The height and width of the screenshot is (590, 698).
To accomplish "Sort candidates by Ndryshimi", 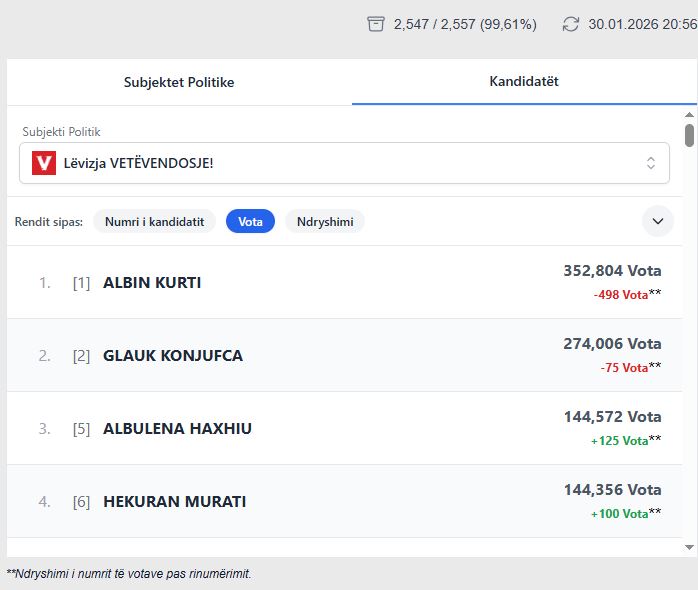I will (324, 221).
